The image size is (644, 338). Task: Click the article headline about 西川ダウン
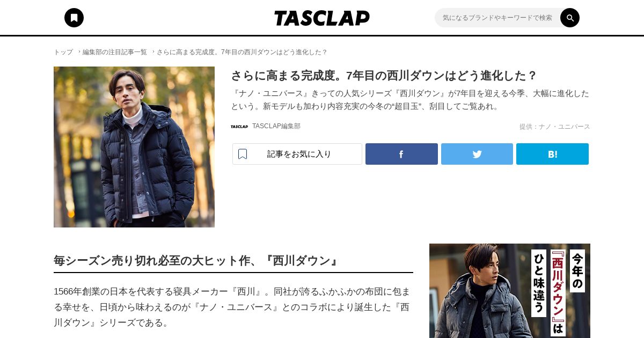coord(384,75)
